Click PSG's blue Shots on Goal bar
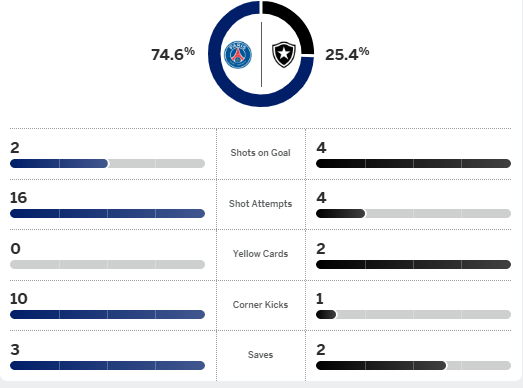This screenshot has height=388, width=523. pyautogui.click(x=59, y=163)
